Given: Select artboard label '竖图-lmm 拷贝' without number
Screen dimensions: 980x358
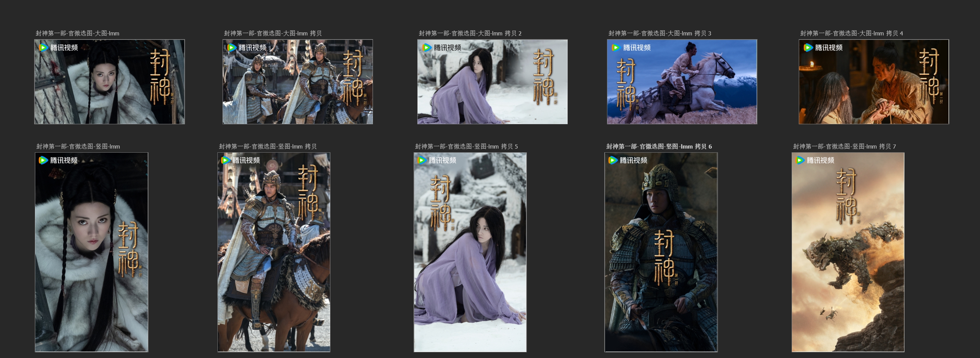Looking at the screenshot, I should (x=267, y=146).
